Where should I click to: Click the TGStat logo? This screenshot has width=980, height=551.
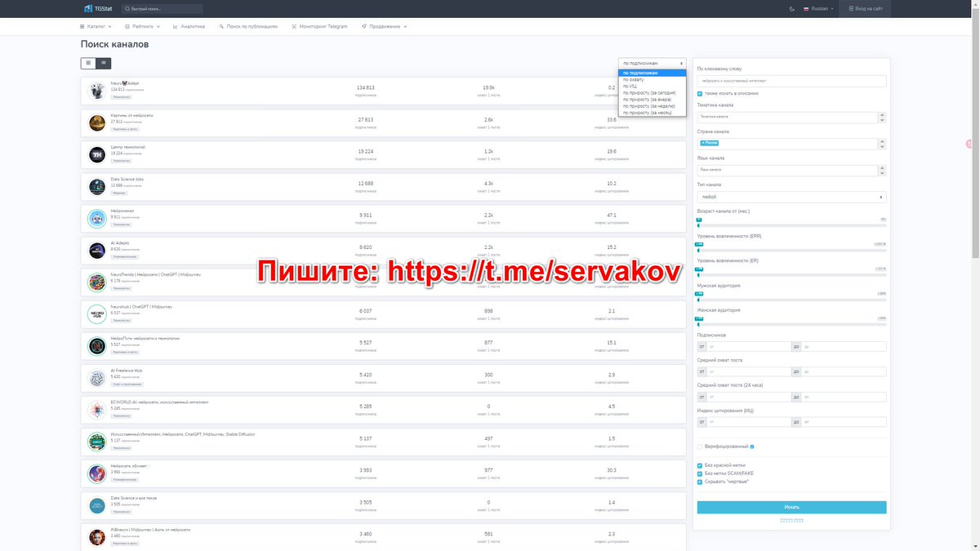coord(96,9)
